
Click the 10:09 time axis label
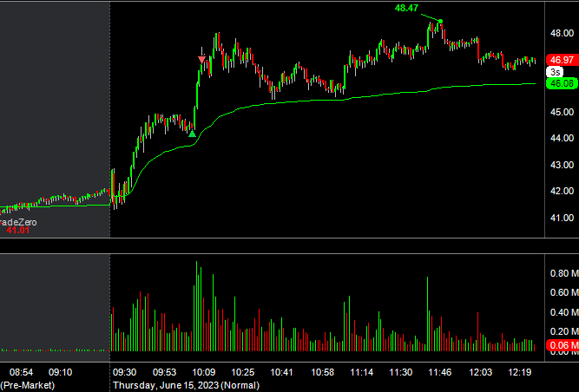203,372
